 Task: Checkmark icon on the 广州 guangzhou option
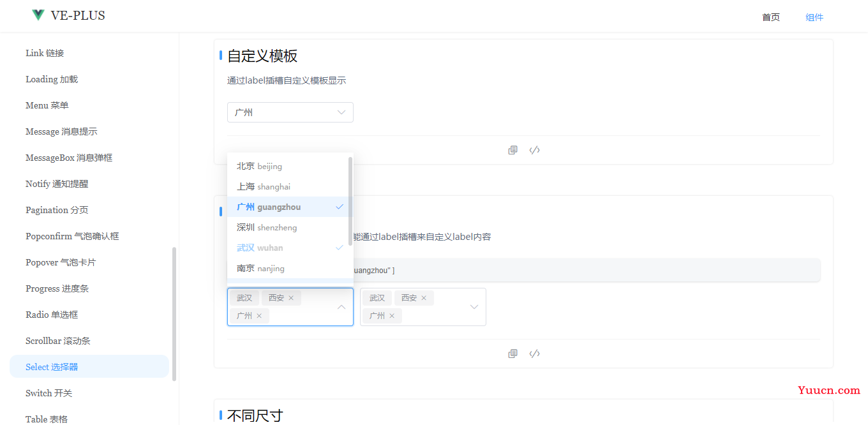340,207
